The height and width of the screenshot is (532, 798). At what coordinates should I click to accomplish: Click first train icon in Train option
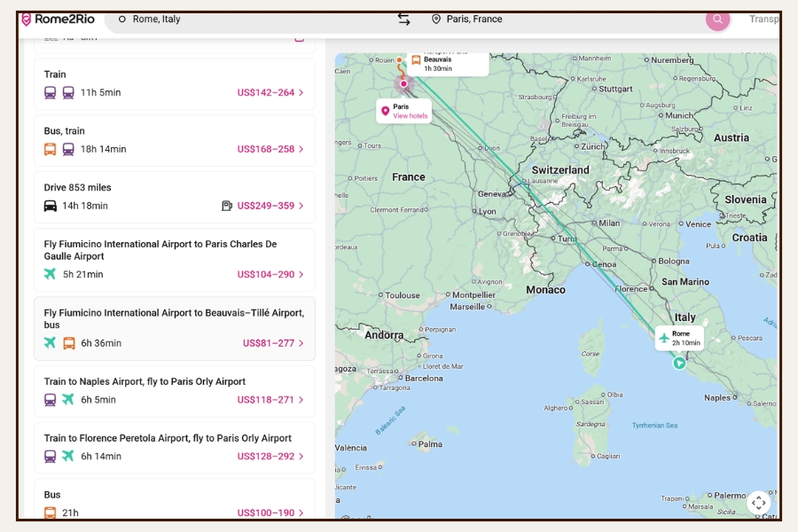[x=50, y=92]
